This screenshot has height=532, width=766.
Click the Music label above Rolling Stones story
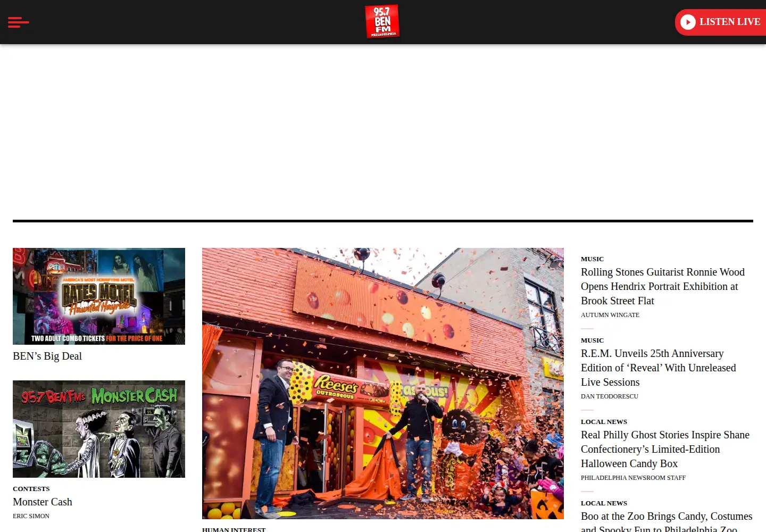point(592,259)
